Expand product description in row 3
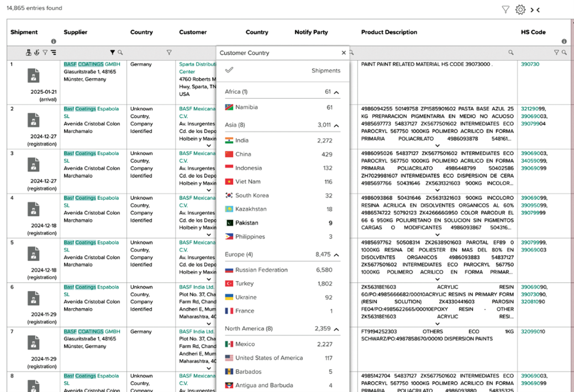Screen dimensions: 574x392 tap(437, 190)
